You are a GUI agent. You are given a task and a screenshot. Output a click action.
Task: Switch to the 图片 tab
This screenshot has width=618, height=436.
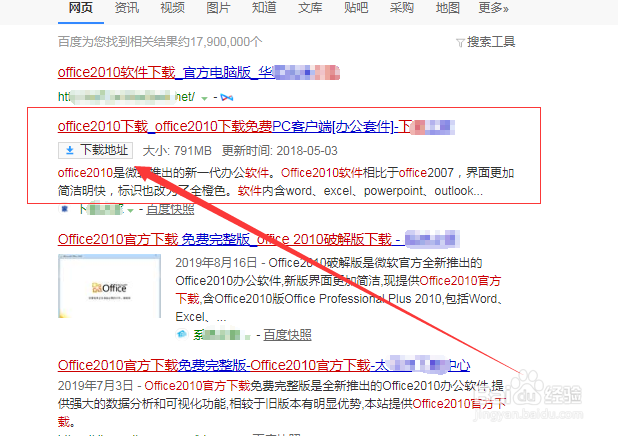click(218, 8)
